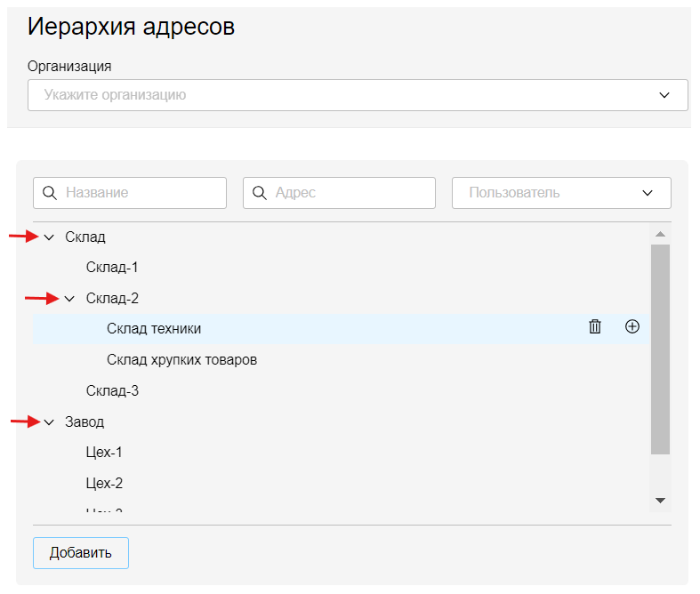This screenshot has width=700, height=594.
Task: Focus the Название search field
Action: click(x=141, y=193)
